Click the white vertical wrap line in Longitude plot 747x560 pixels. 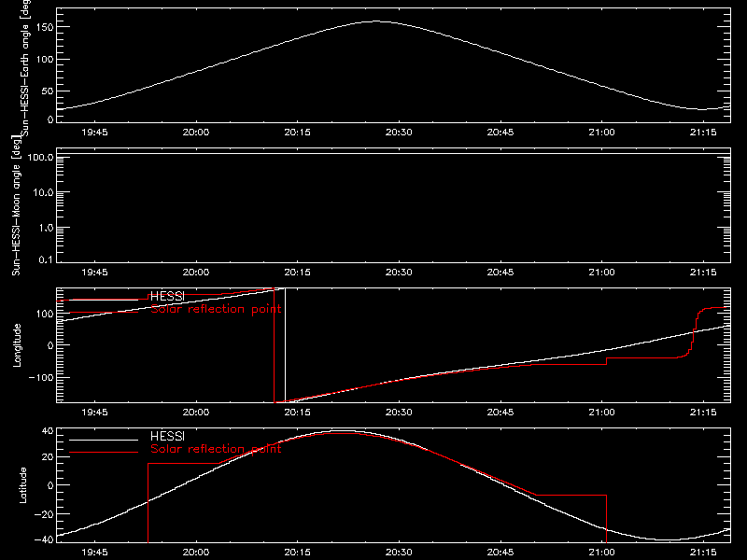(286, 345)
